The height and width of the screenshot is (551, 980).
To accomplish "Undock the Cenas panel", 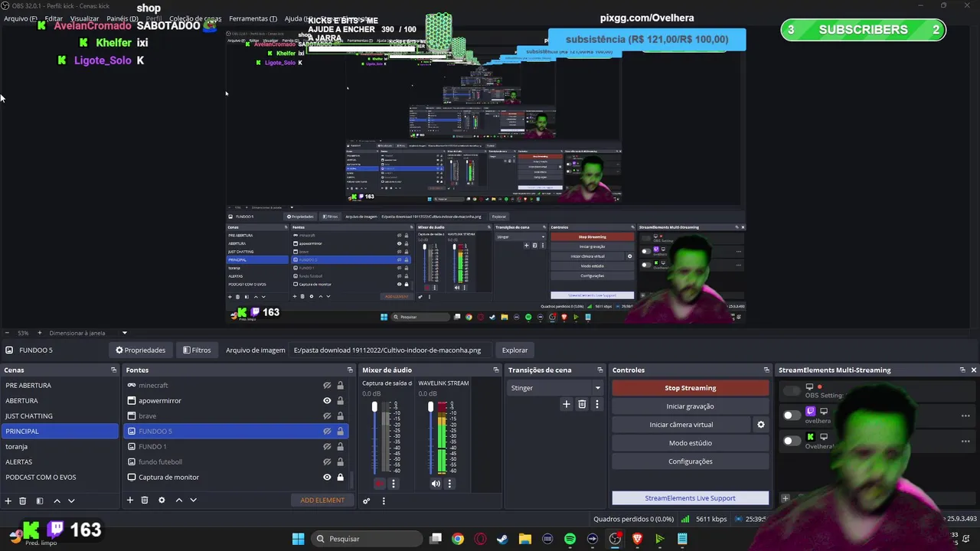I will [113, 370].
